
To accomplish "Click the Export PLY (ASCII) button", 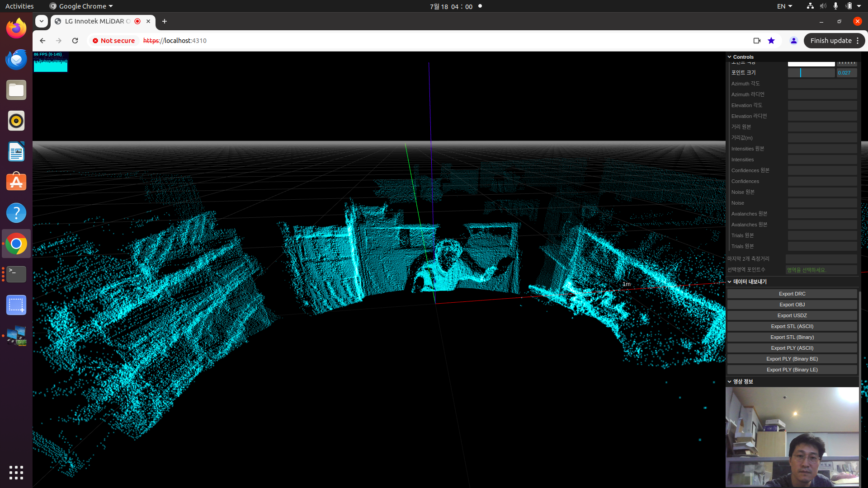I will tap(792, 347).
